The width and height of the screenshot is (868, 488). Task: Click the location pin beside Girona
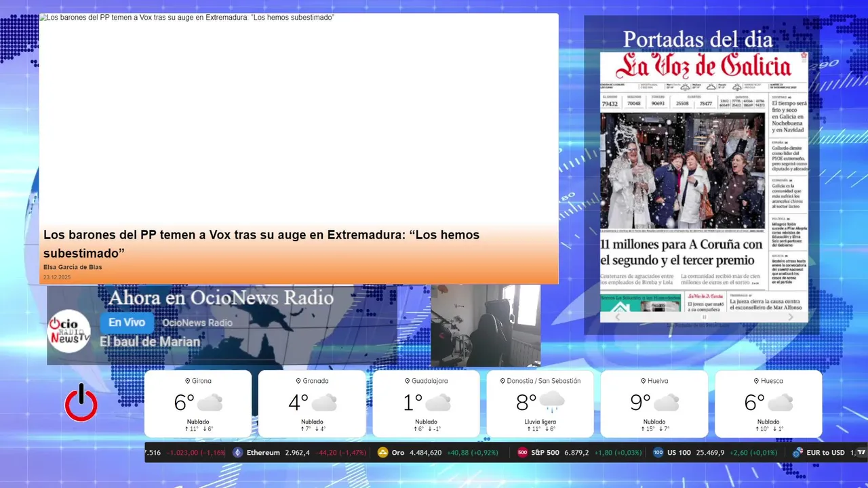point(188,381)
